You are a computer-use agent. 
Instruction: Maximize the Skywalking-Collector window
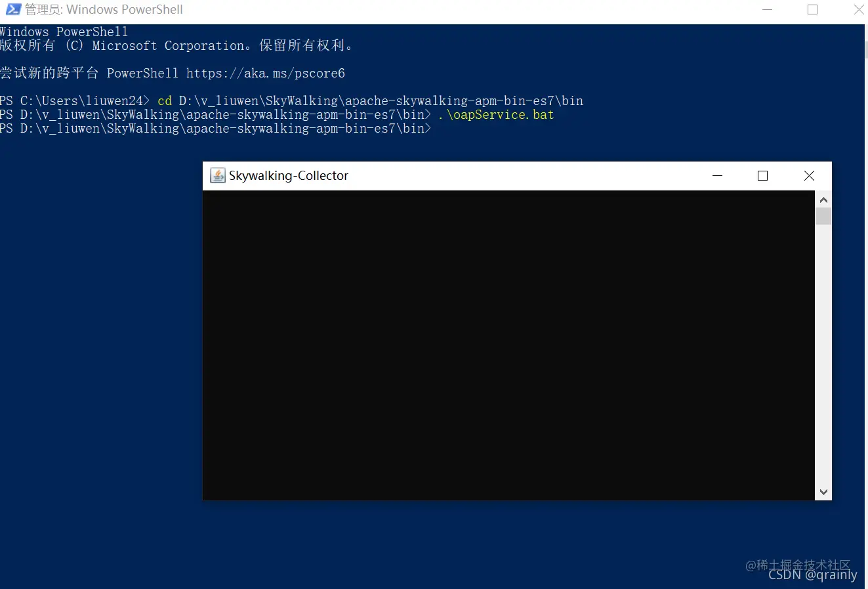[762, 175]
